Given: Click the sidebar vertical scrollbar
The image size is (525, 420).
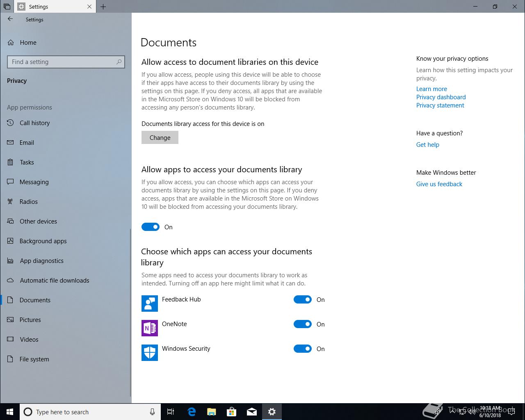Looking at the screenshot, I should click(x=131, y=312).
